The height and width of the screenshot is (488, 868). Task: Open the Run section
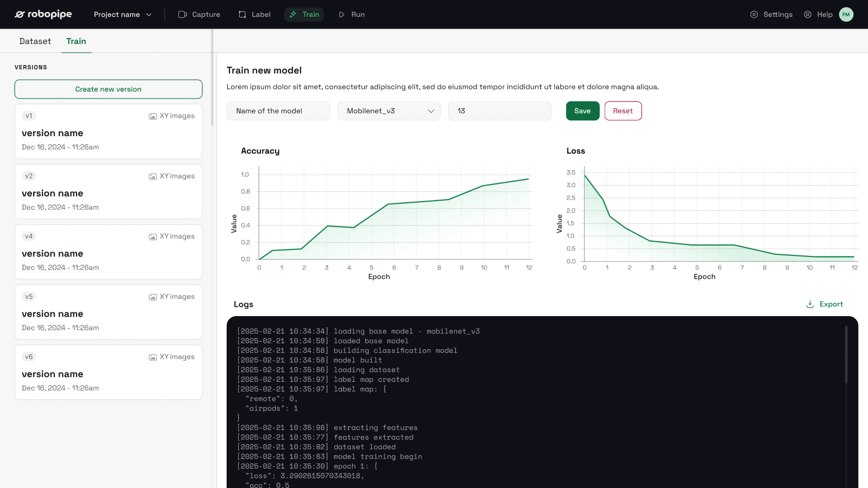(352, 15)
